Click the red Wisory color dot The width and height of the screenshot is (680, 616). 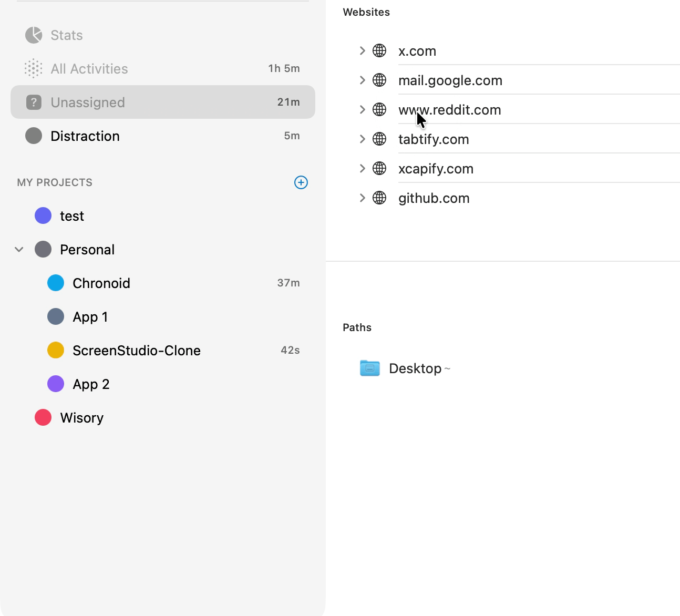pyautogui.click(x=43, y=418)
